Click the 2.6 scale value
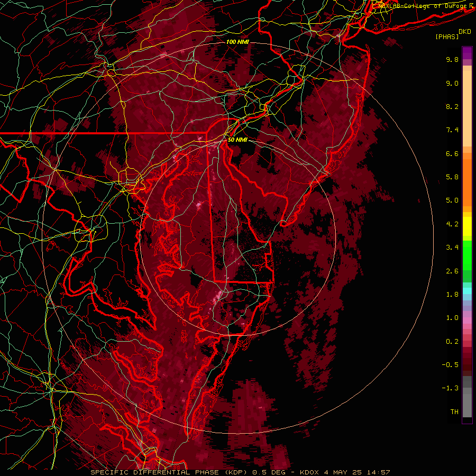The image size is (476, 476). coord(452,271)
